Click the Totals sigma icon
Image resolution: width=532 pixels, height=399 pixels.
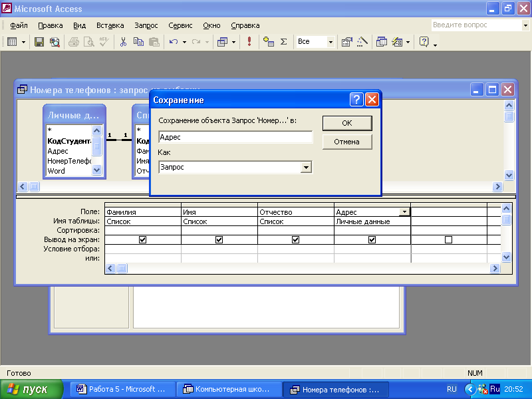284,42
